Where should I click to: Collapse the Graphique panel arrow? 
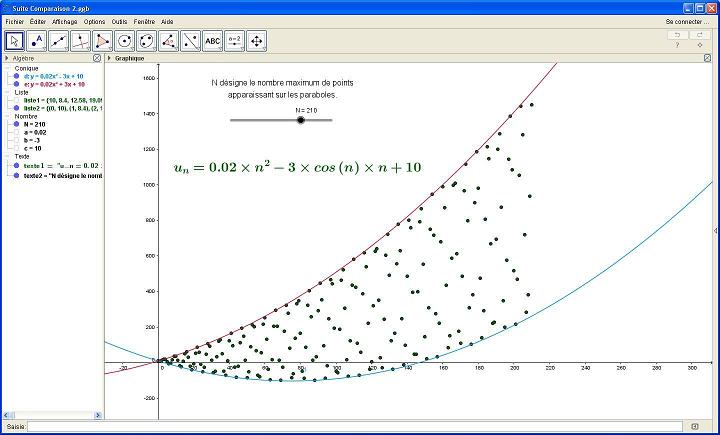coord(110,59)
